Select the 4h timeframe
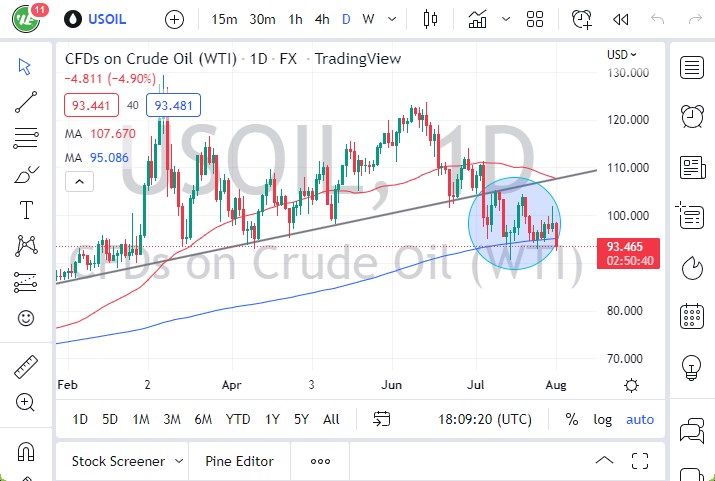The width and height of the screenshot is (715, 481). tap(321, 19)
